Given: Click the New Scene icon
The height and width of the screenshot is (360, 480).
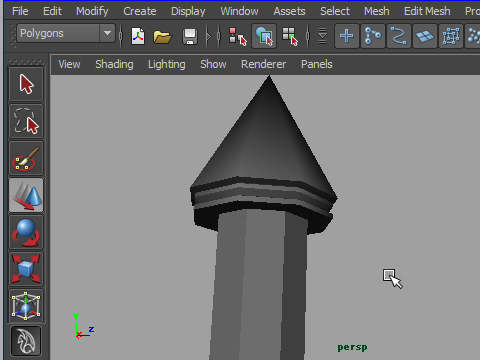Looking at the screenshot, I should click(x=138, y=36).
